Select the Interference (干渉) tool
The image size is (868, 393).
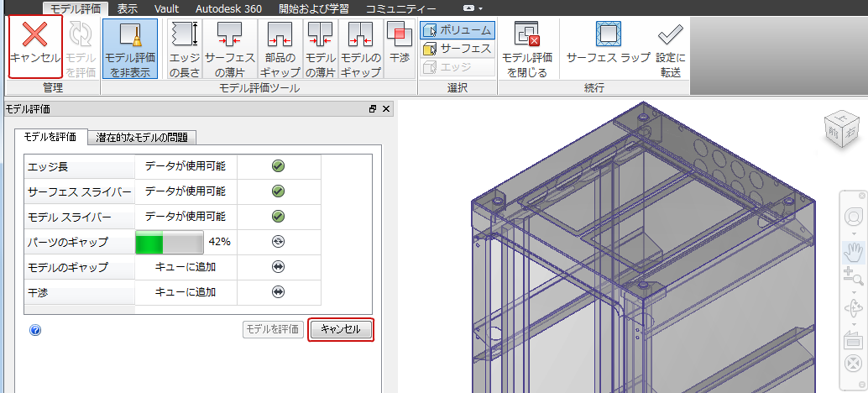point(399,49)
